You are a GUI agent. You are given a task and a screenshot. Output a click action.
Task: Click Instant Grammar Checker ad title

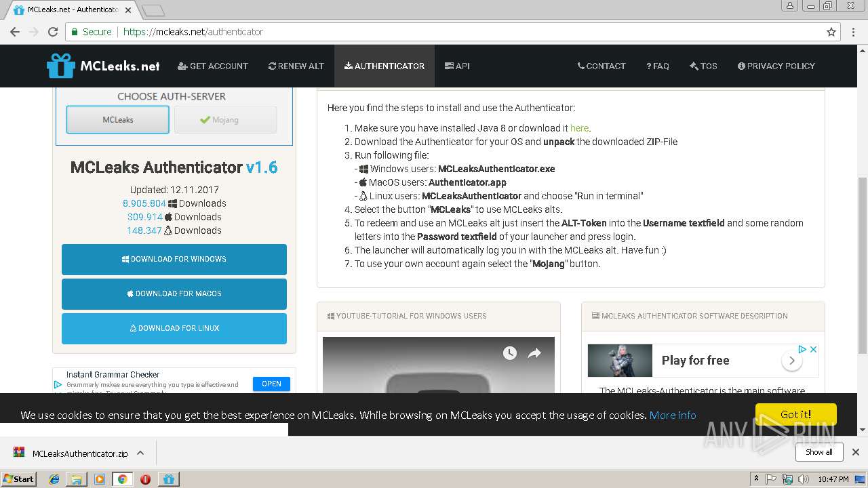113,374
